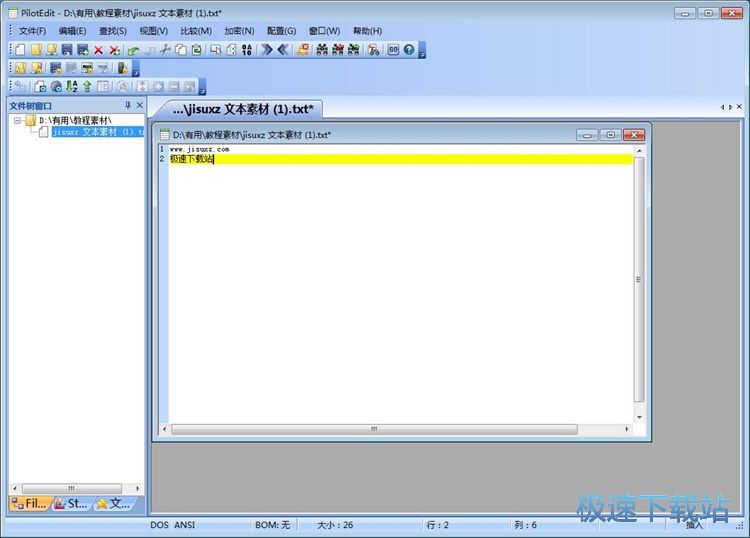Open main toolbar options dropdown
Image resolution: width=750 pixels, height=538 pixels.
(422, 50)
